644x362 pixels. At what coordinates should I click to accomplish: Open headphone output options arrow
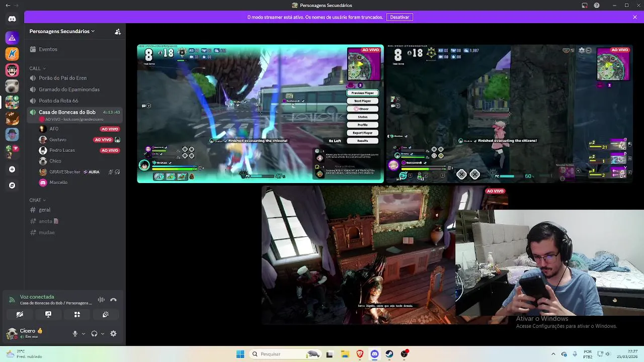(x=103, y=333)
